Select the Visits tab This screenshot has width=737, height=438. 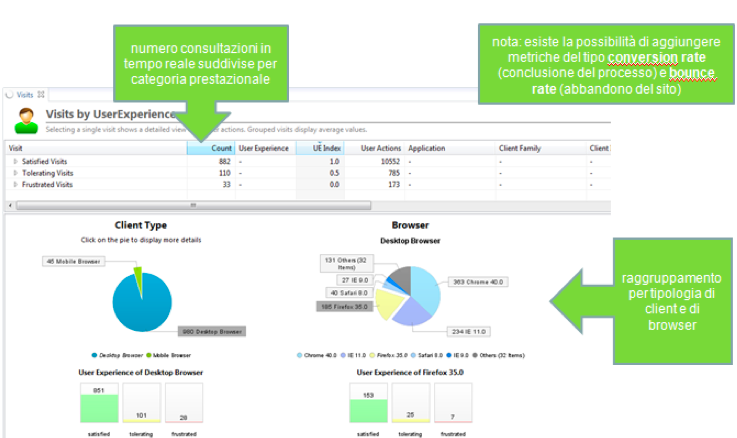(x=25, y=94)
